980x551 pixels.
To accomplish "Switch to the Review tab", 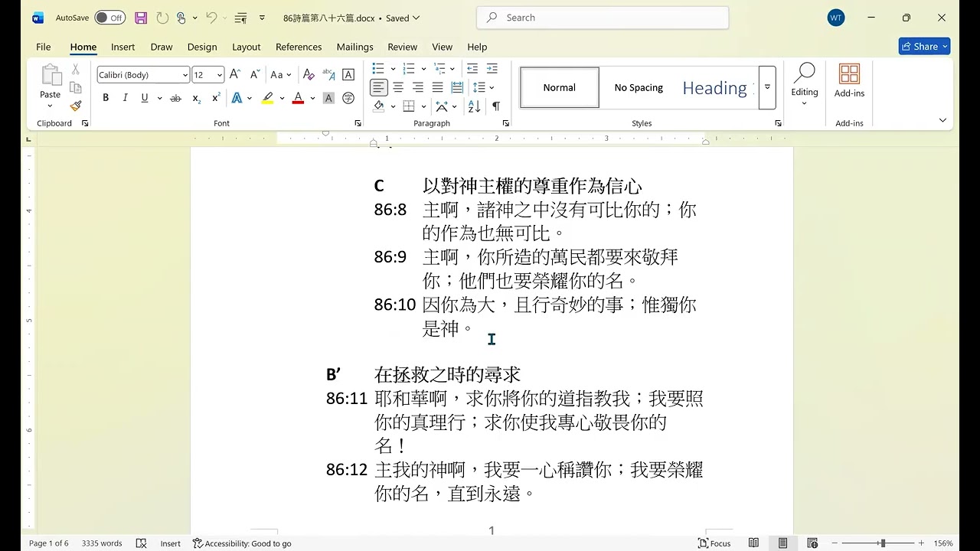I will pos(402,47).
